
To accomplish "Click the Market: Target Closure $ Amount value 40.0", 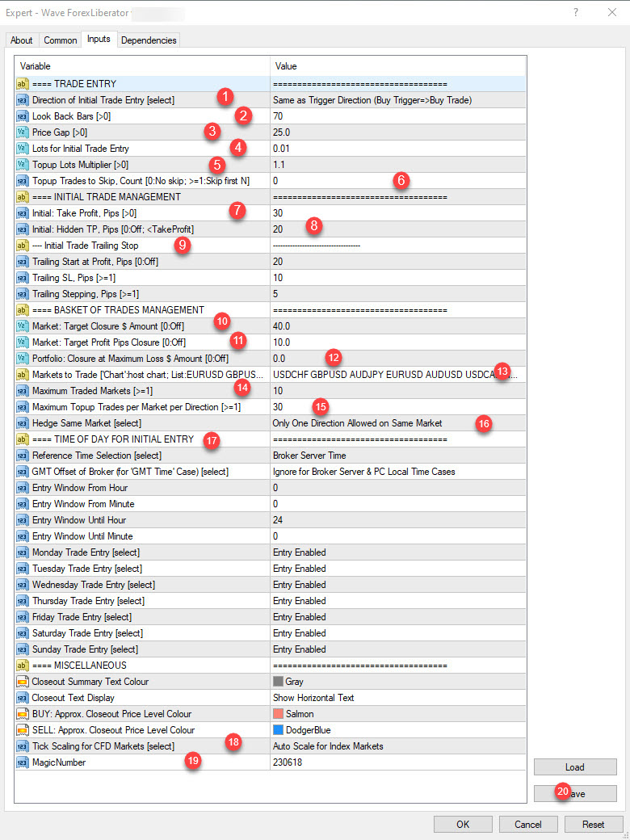I will coord(397,326).
